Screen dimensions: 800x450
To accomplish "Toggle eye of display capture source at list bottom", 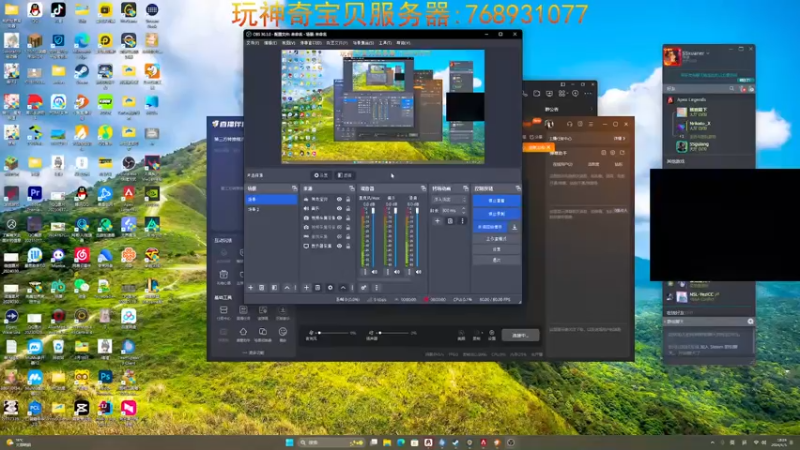I will (339, 246).
